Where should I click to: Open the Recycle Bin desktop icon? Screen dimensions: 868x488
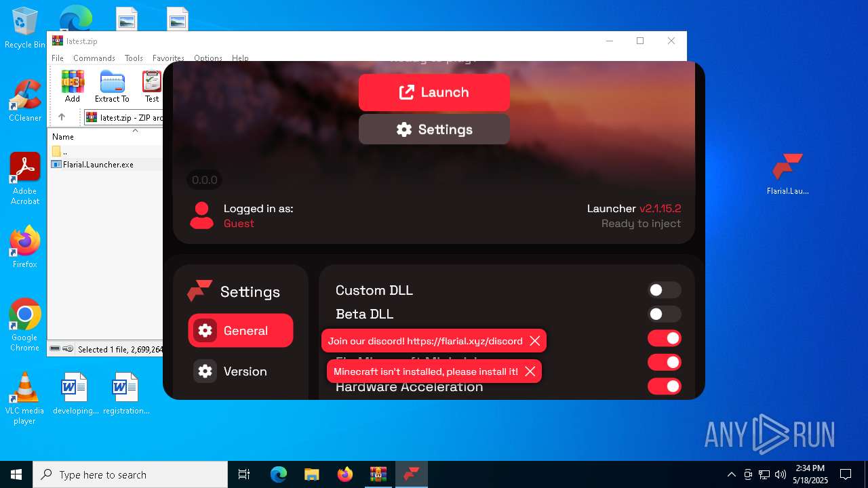[x=24, y=28]
